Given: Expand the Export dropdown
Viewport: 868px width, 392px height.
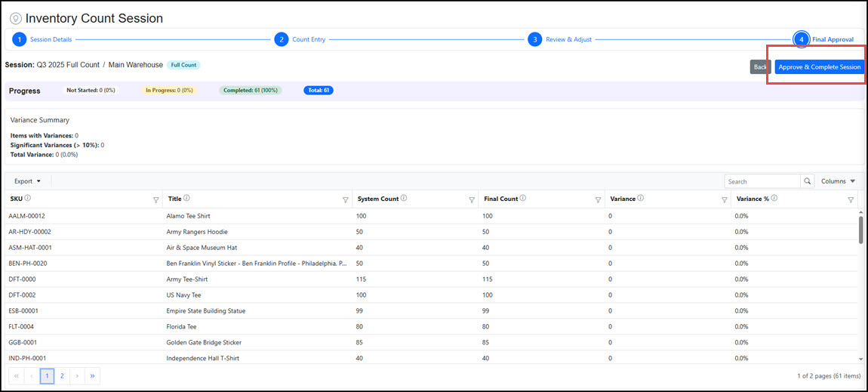Looking at the screenshot, I should pos(28,181).
